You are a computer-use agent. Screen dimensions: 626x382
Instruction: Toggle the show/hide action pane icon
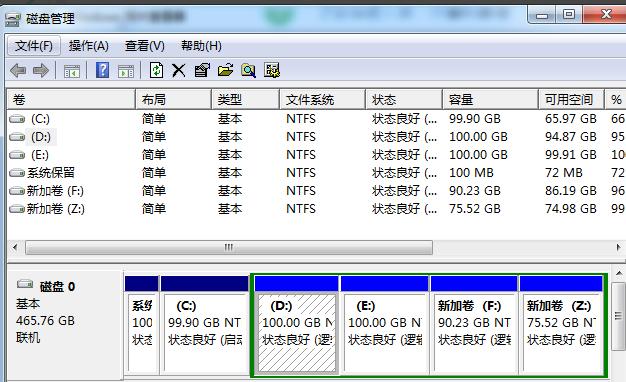click(x=126, y=71)
